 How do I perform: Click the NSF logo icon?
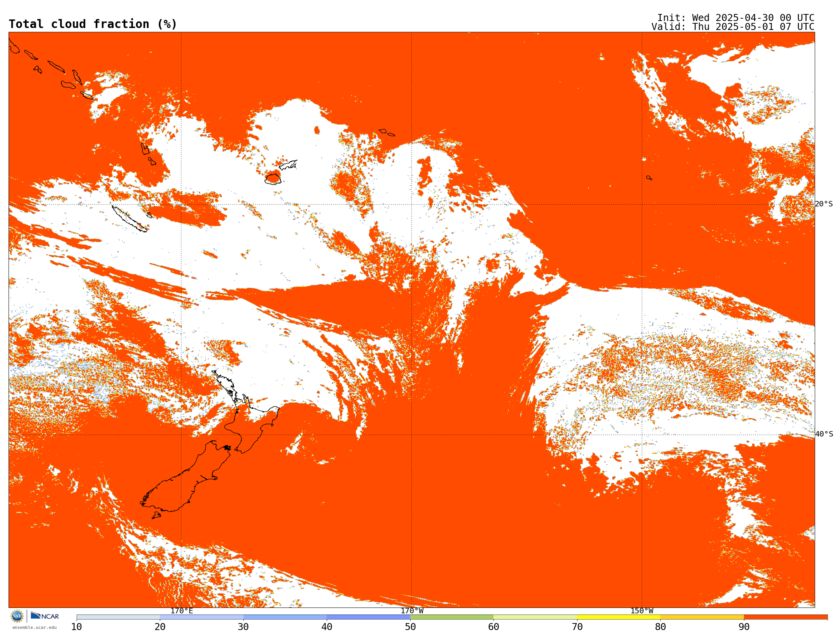coord(17,616)
